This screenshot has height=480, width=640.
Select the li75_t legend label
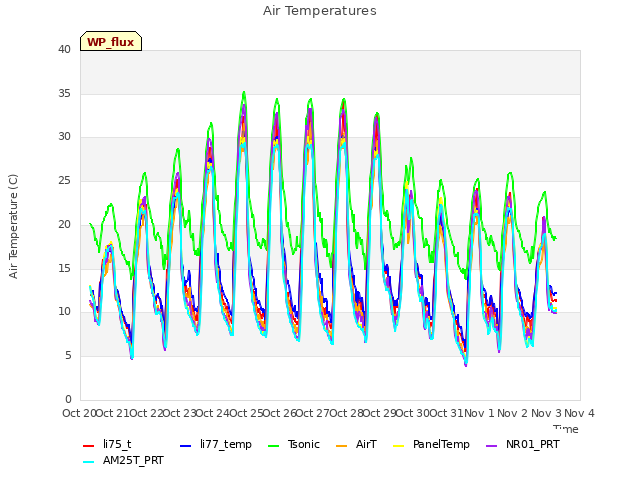click(x=117, y=444)
